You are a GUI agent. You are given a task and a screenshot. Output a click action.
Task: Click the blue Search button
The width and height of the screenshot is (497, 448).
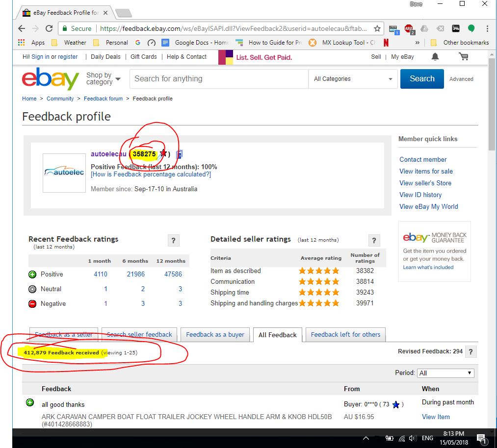tap(422, 79)
